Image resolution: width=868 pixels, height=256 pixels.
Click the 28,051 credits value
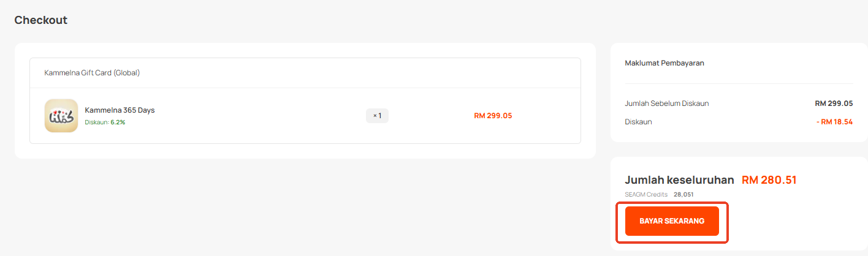683,194
